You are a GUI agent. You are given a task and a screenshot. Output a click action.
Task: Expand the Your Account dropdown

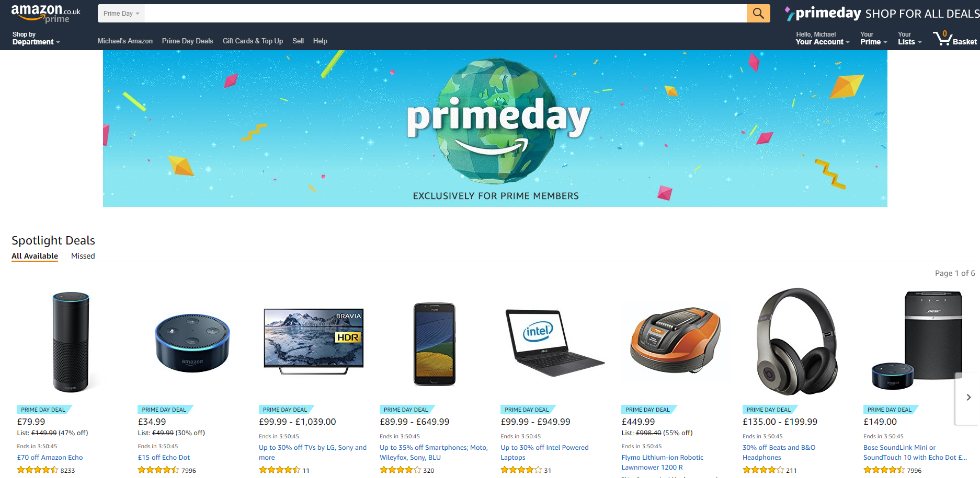822,38
